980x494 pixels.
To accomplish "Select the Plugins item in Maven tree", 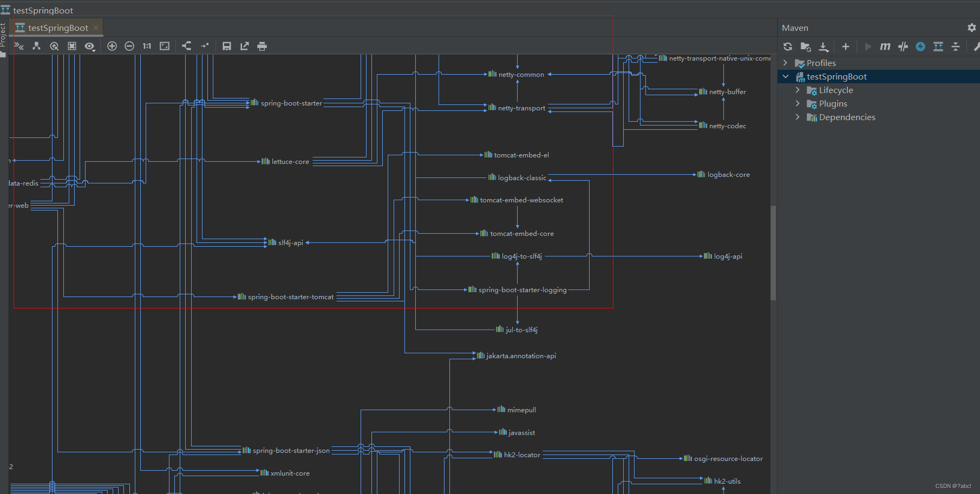I will [833, 103].
